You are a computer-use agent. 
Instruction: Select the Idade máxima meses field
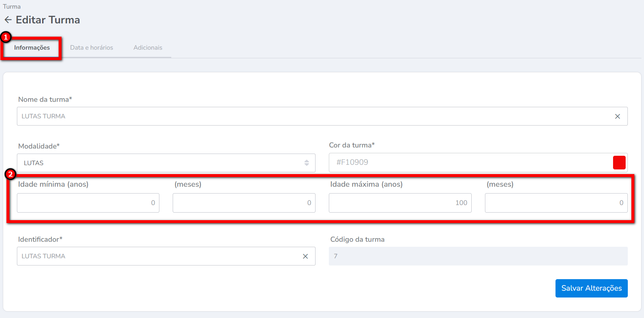click(556, 203)
